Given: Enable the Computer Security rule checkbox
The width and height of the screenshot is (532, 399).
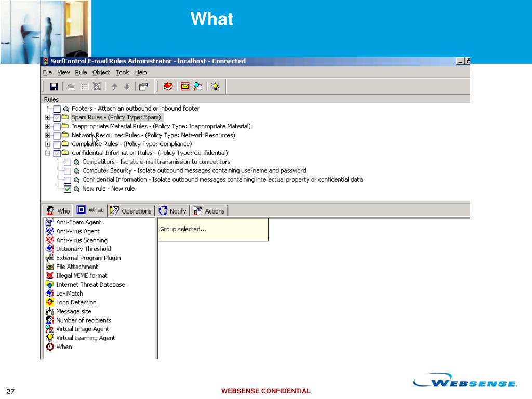Looking at the screenshot, I should (68, 171).
